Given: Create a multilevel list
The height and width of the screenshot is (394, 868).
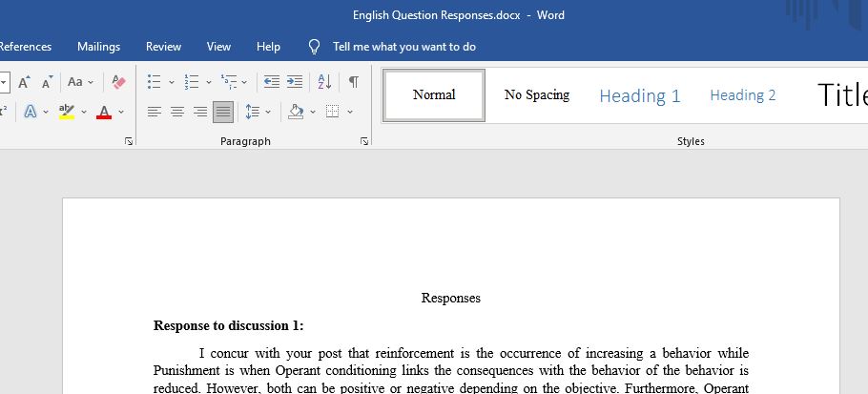Looking at the screenshot, I should pyautogui.click(x=229, y=82).
